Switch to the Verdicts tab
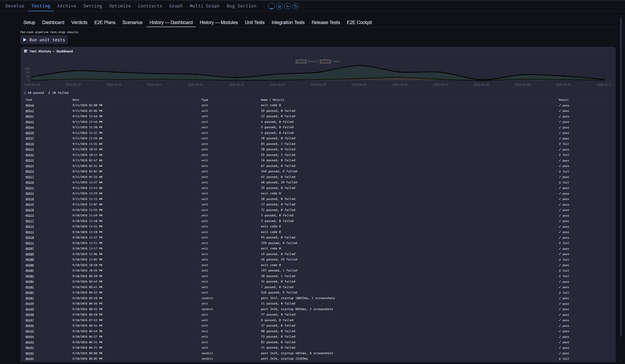 79,23
